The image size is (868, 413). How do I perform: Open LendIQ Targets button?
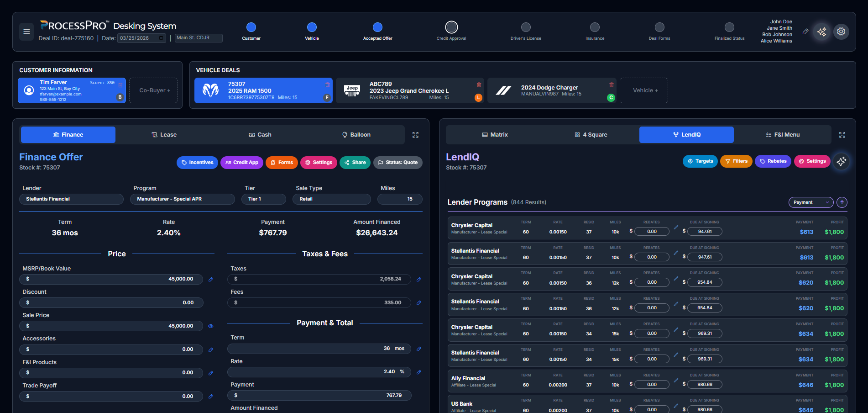[x=700, y=161]
